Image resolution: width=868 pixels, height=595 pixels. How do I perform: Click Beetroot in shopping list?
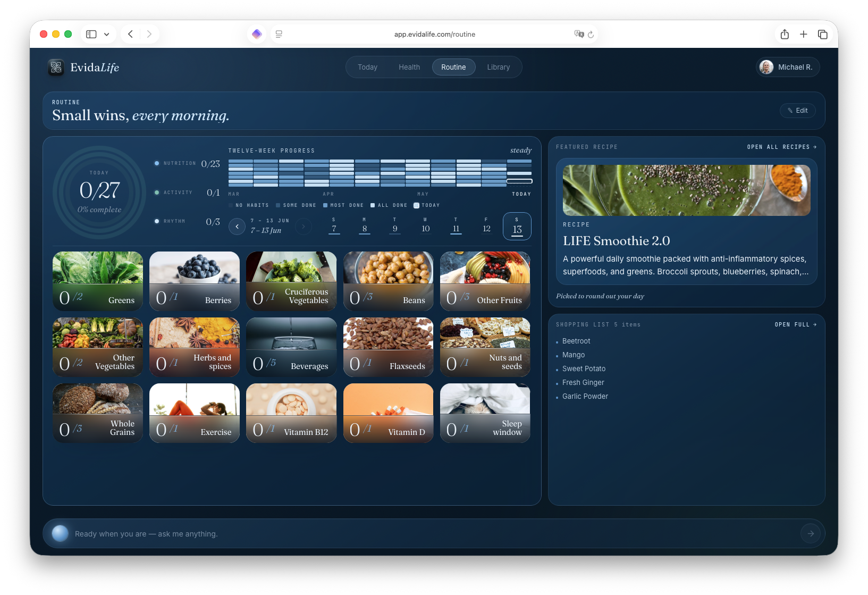click(x=576, y=341)
